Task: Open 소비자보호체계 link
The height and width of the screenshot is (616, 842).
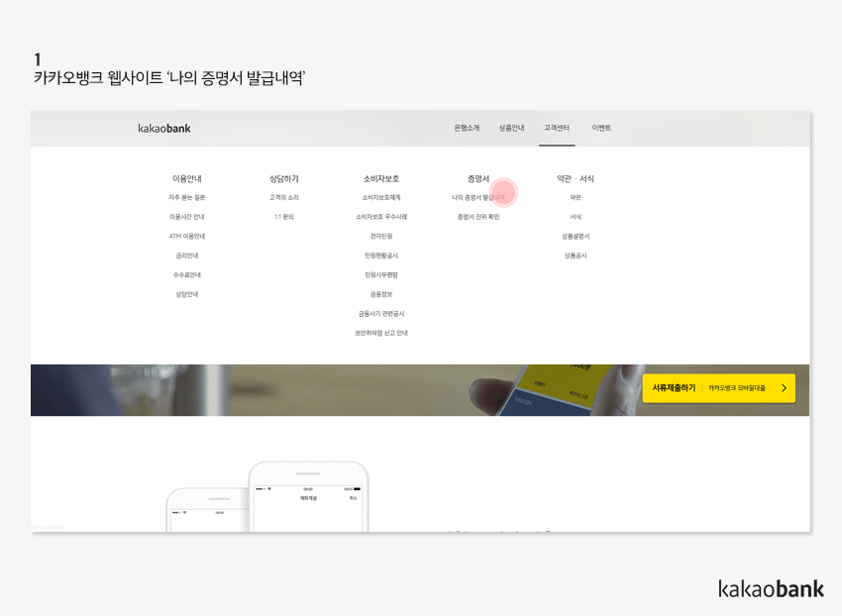Action: [x=381, y=198]
